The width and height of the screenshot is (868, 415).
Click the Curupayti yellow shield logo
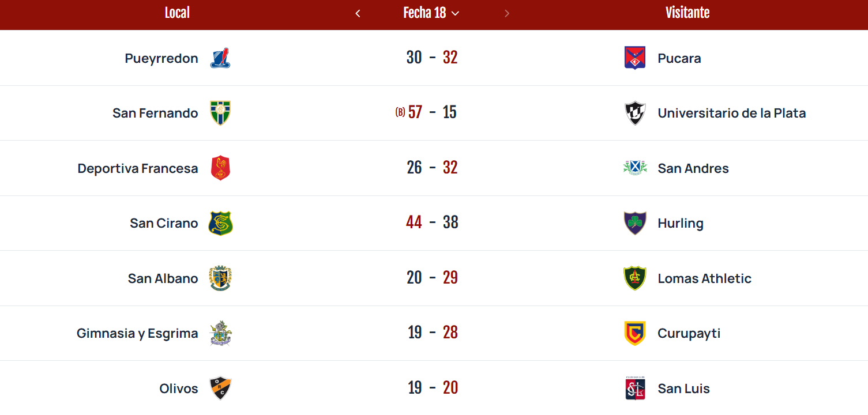pyautogui.click(x=635, y=333)
